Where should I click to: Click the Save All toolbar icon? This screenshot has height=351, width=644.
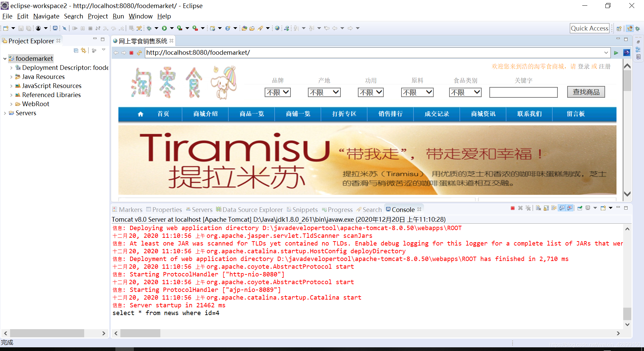point(29,28)
